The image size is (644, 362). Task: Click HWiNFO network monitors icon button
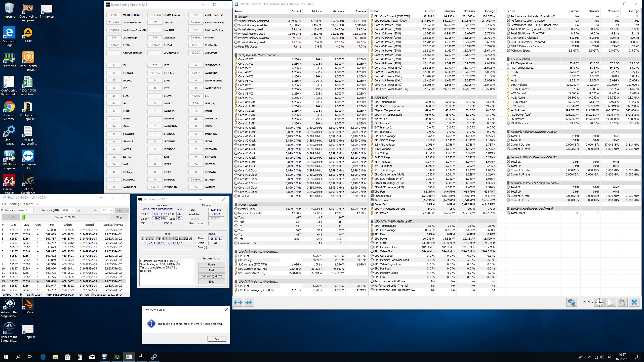571,302
